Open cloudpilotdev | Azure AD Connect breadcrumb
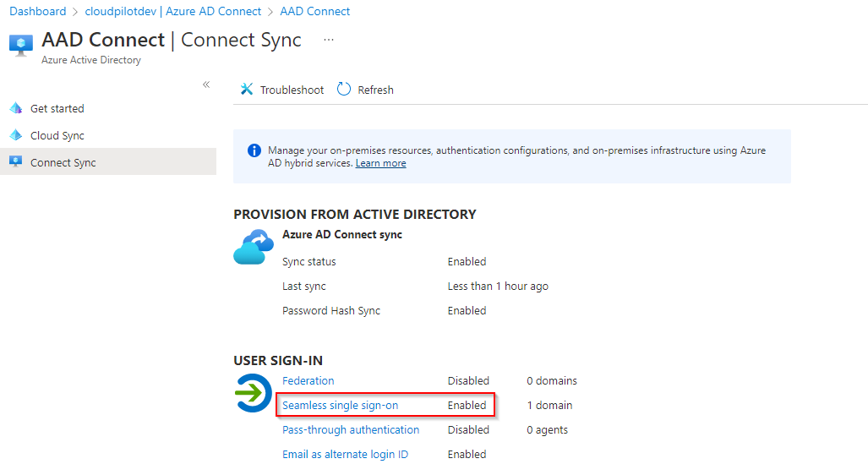The height and width of the screenshot is (475, 868). [x=172, y=11]
